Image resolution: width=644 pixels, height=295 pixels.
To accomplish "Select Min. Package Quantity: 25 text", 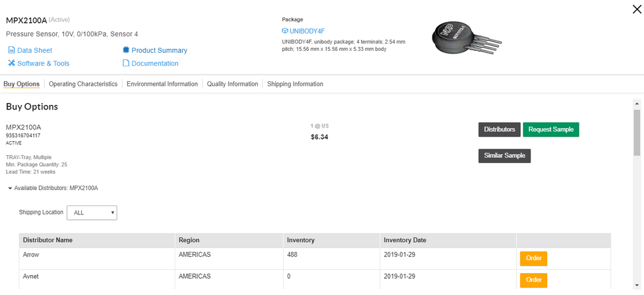I will click(37, 164).
